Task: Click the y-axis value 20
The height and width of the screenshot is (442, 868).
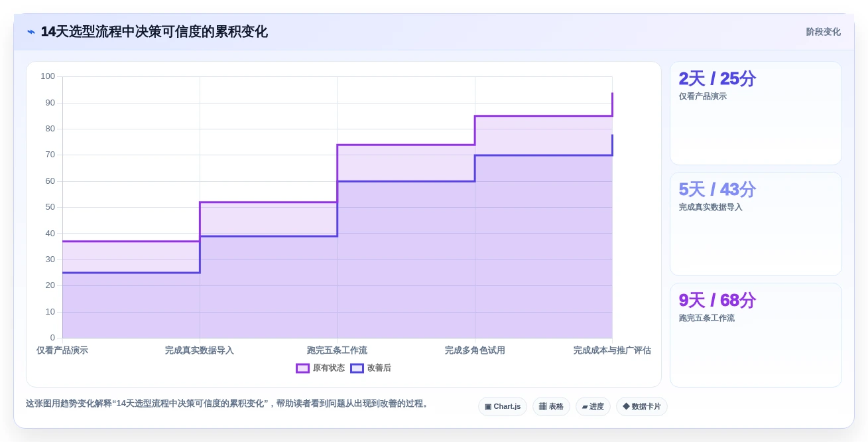Action: [x=50, y=285]
